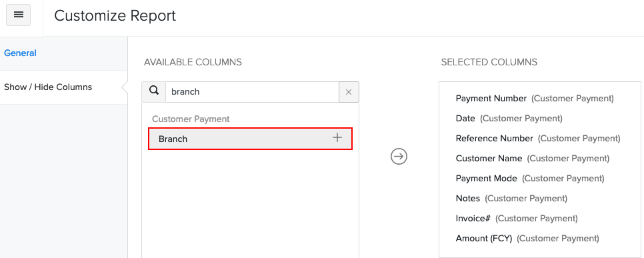Select Reference Number selected column

coord(538,139)
